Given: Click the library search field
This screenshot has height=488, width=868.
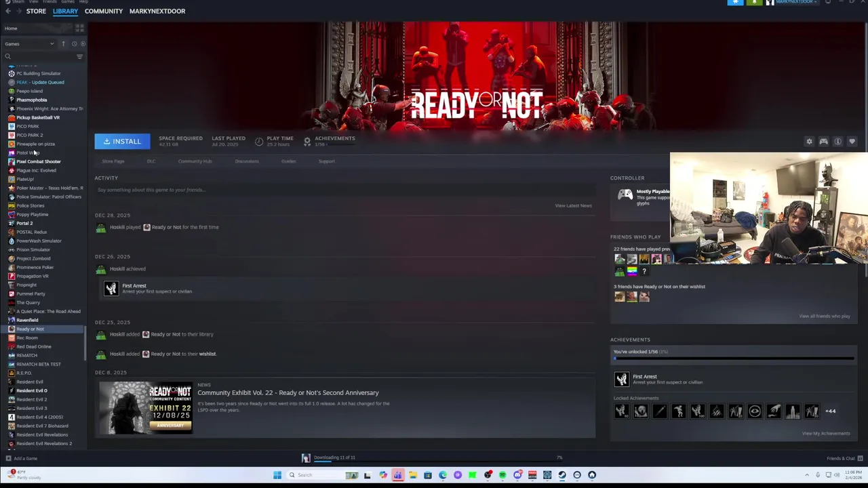Looking at the screenshot, I should [39, 56].
